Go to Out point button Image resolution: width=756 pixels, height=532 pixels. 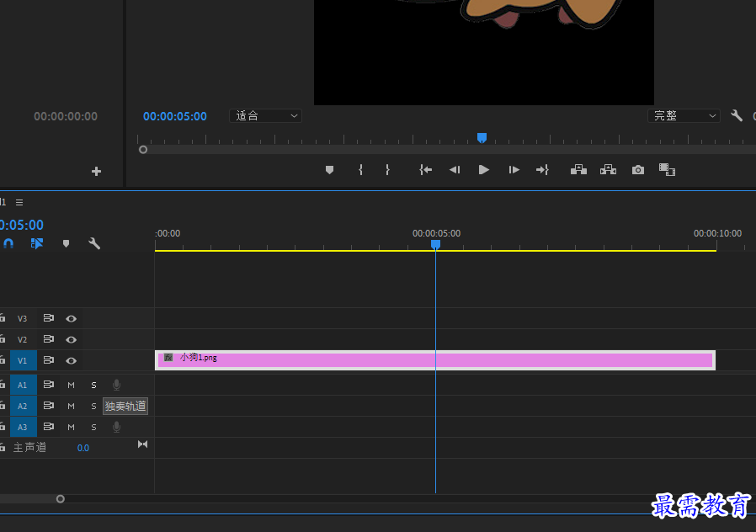(542, 170)
